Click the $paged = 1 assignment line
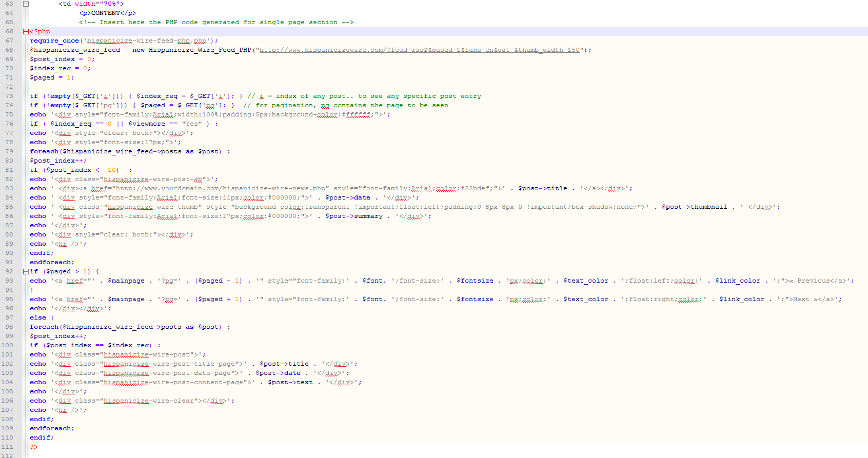The image size is (868, 458). point(52,77)
